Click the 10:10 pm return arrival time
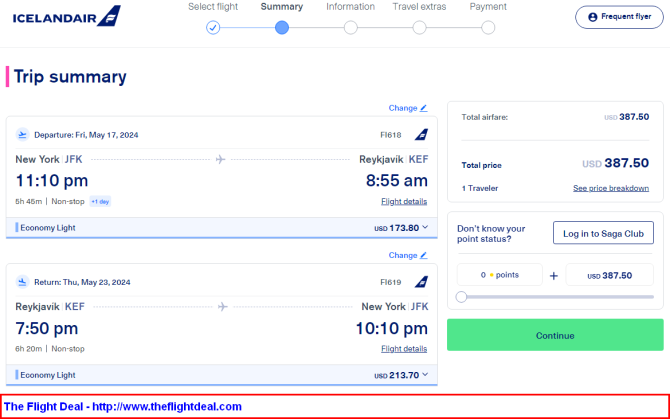Screen dimensions: 670x419 (x=392, y=328)
